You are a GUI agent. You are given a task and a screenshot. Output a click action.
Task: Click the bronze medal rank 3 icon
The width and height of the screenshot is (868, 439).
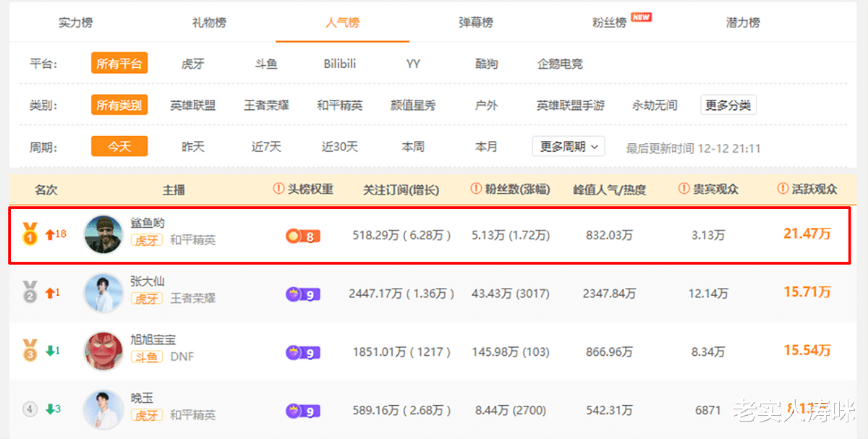pos(30,351)
